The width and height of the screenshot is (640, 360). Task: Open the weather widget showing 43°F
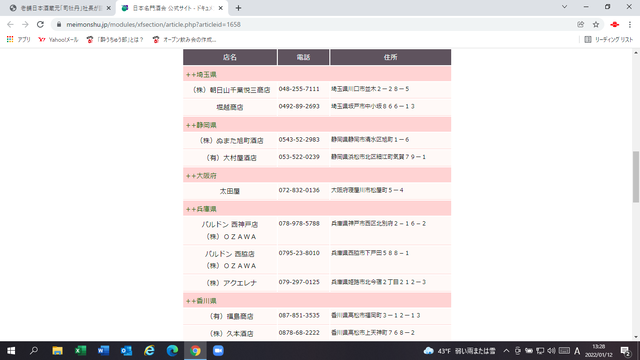point(460,351)
